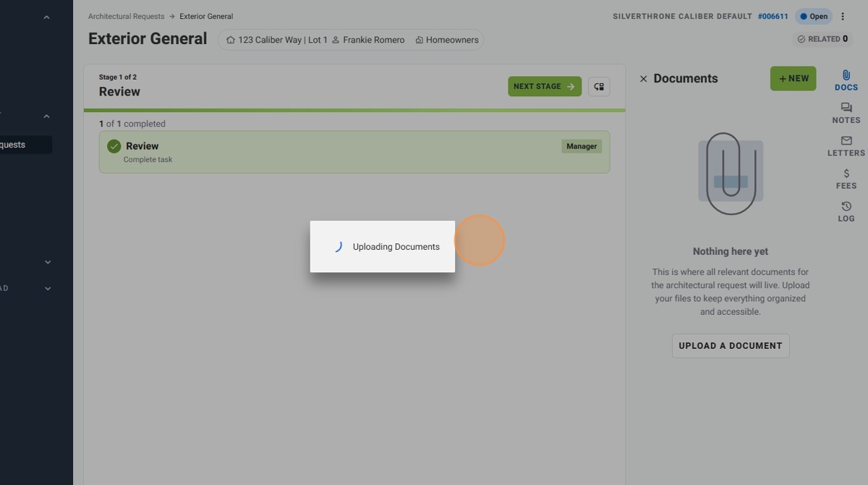Viewport: 868px width, 485px height.
Task: Click the Exterior General page title
Action: [x=148, y=39]
